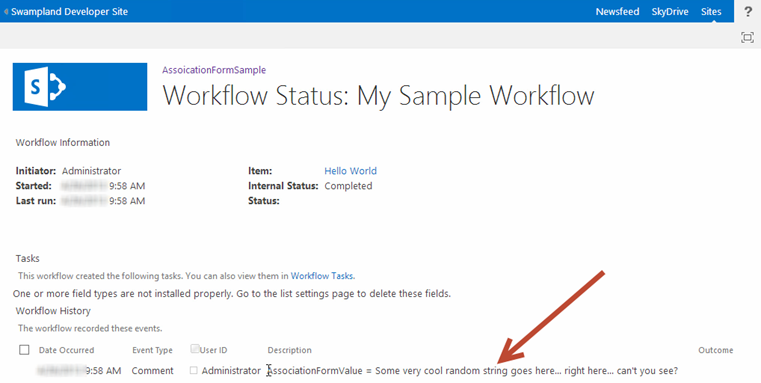
Task: Sort by the Date Occurred column header
Action: 66,350
